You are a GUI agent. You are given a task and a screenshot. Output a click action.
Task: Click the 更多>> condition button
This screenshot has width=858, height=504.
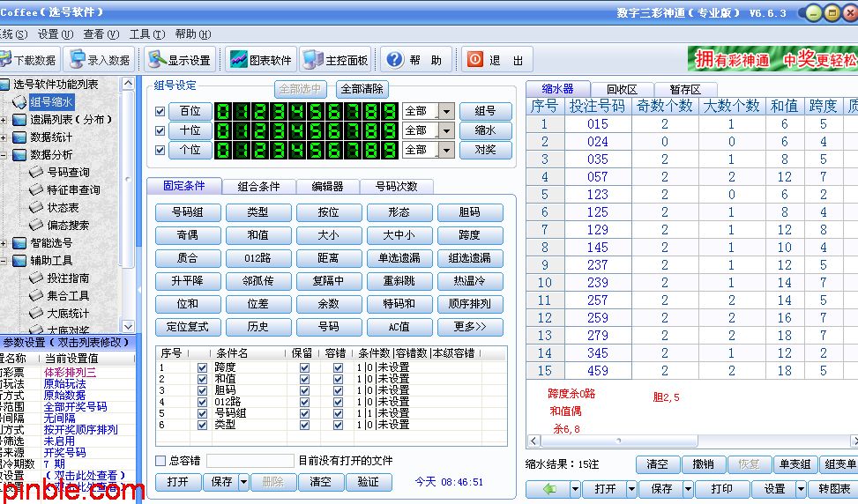pyautogui.click(x=470, y=327)
